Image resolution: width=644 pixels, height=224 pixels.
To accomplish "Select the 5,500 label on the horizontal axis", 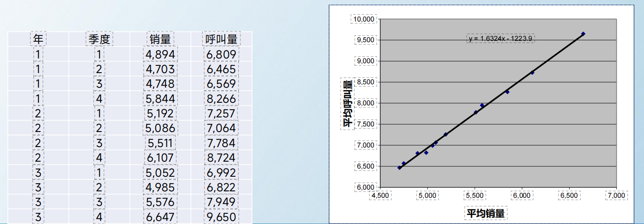I will 475,195.
